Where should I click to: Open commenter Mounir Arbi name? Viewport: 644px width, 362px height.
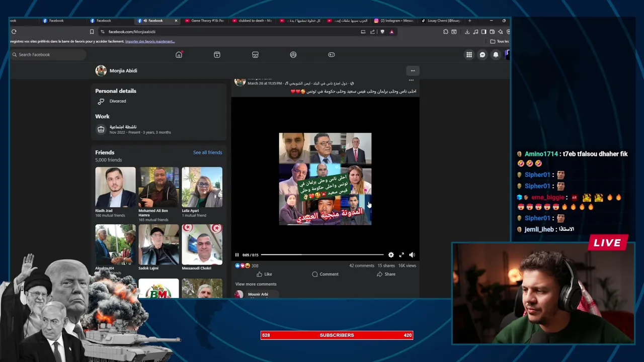click(258, 294)
